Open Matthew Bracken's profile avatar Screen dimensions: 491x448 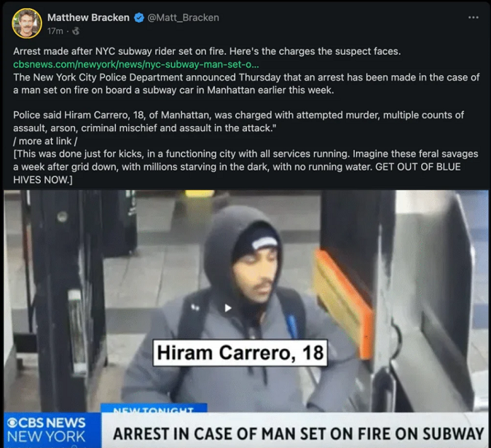[x=27, y=23]
